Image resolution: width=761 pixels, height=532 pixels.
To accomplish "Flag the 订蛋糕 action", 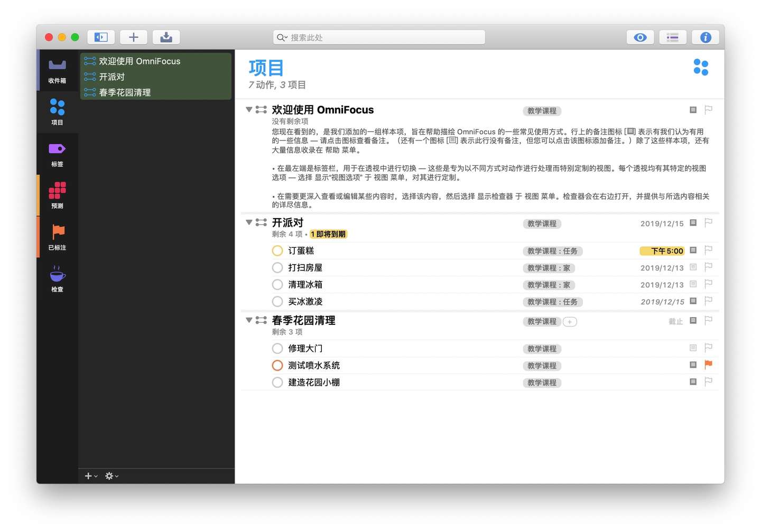I will point(709,250).
